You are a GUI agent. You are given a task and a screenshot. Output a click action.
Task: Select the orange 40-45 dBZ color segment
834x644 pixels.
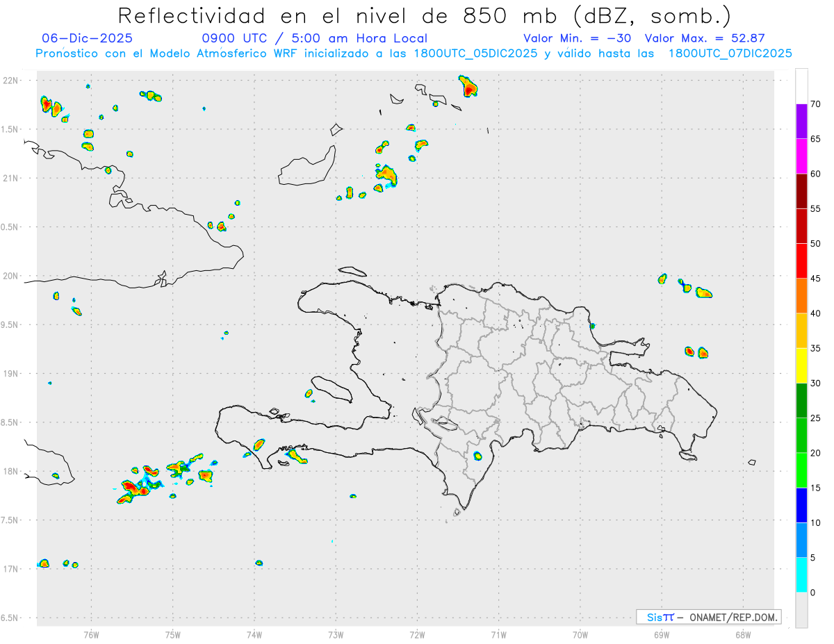801,296
